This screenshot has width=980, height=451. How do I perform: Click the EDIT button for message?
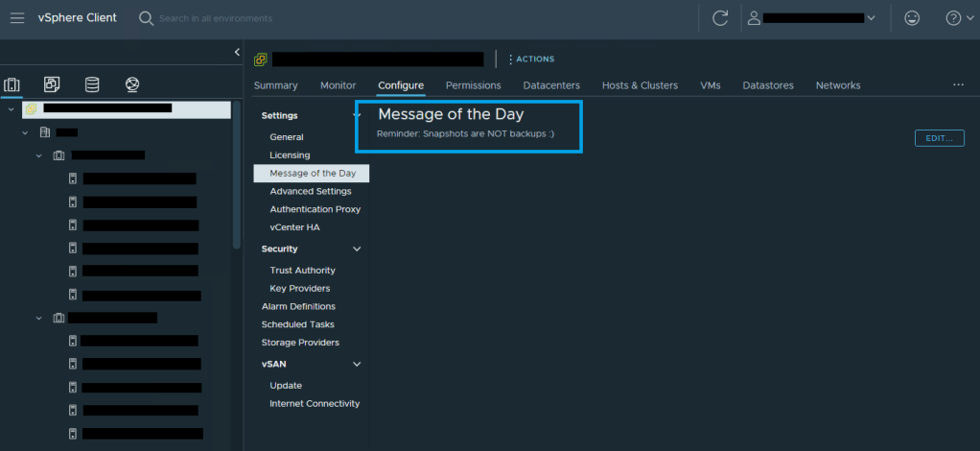click(x=939, y=138)
